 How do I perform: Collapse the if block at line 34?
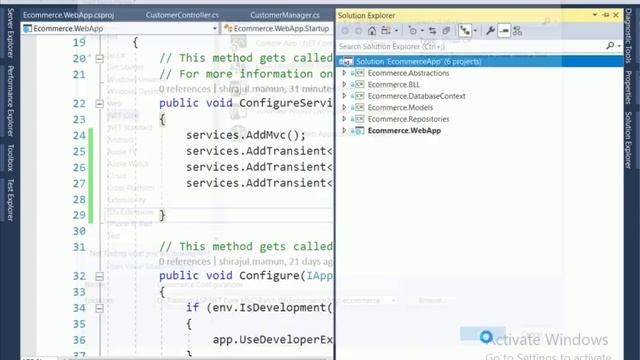coord(99,308)
